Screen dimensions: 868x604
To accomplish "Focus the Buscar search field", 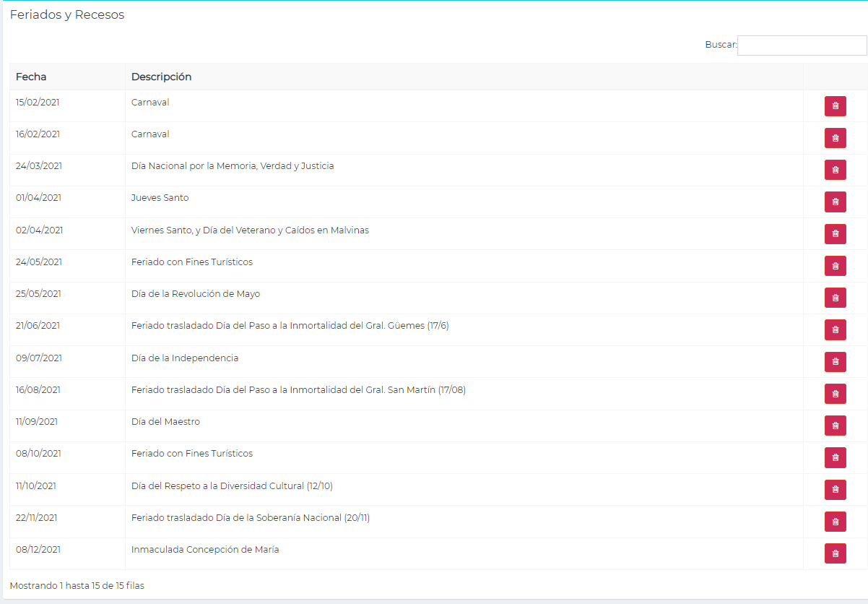I will tap(802, 46).
